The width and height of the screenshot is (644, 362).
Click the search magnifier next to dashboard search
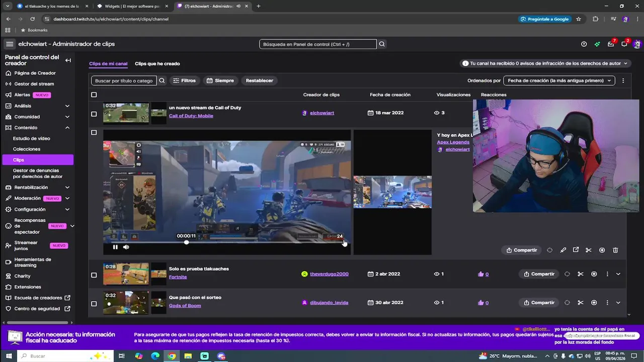[x=382, y=44]
